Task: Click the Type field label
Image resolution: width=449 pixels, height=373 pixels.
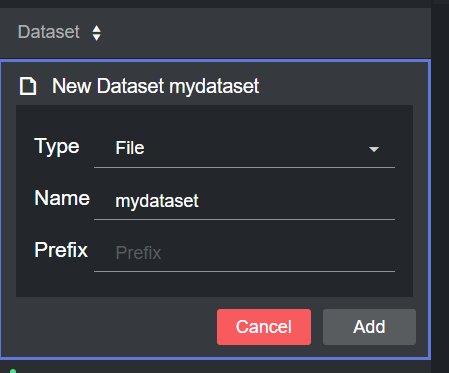Action: 57,147
